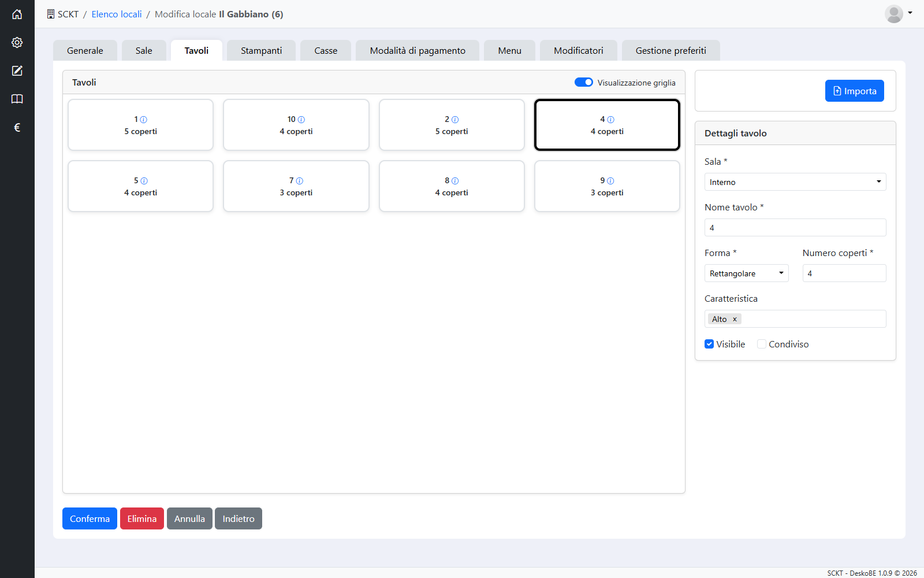Click the user avatar in header
The height and width of the screenshot is (578, 924).
click(x=894, y=14)
